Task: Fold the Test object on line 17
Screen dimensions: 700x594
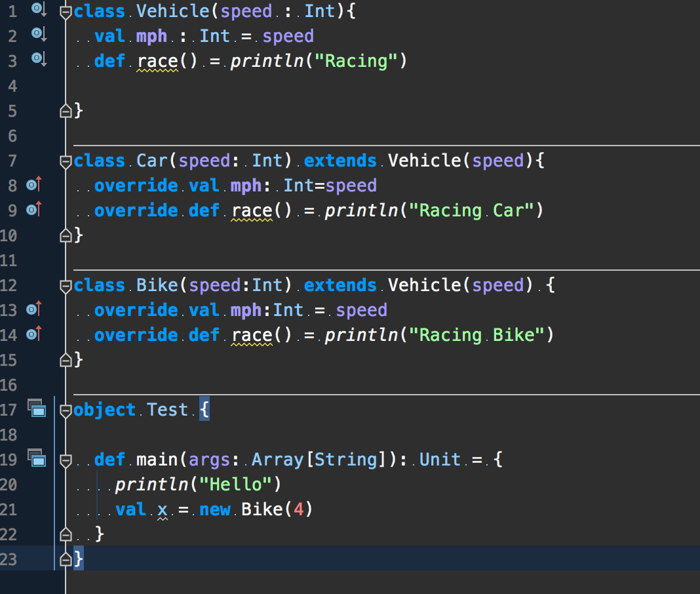Action: point(65,411)
